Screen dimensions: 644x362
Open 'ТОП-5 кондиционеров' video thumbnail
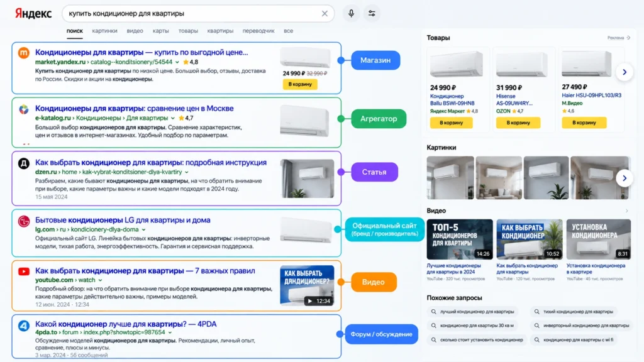pos(460,239)
